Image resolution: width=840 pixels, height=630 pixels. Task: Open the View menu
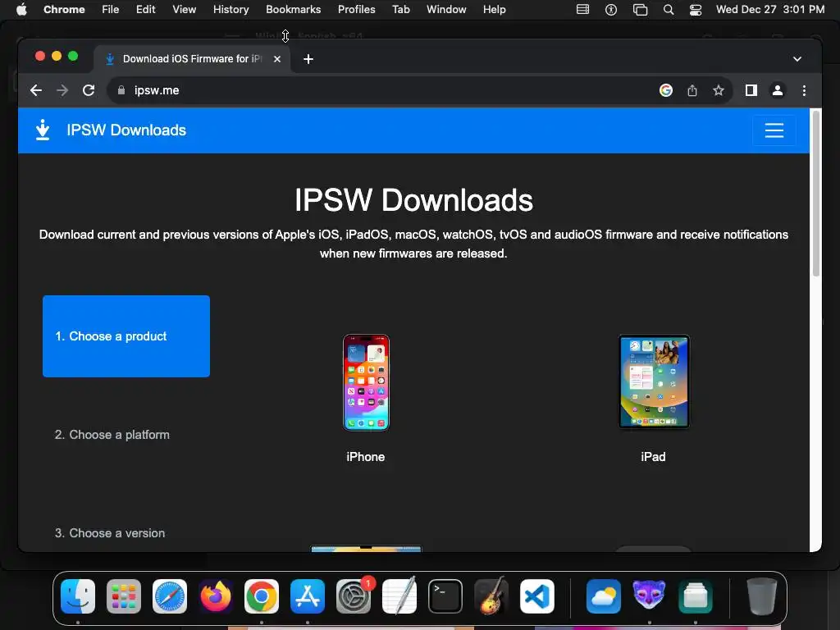[x=185, y=10]
